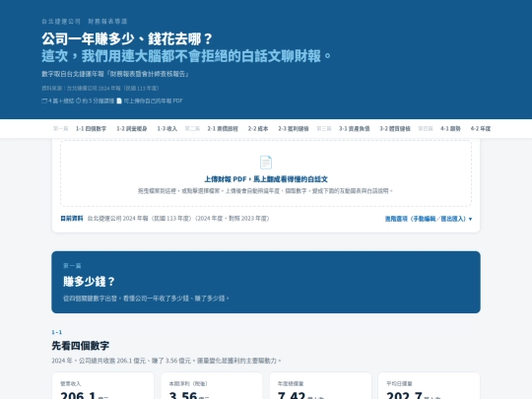Click the PDF file icon in the header
532x399 pixels.
coord(119,100)
